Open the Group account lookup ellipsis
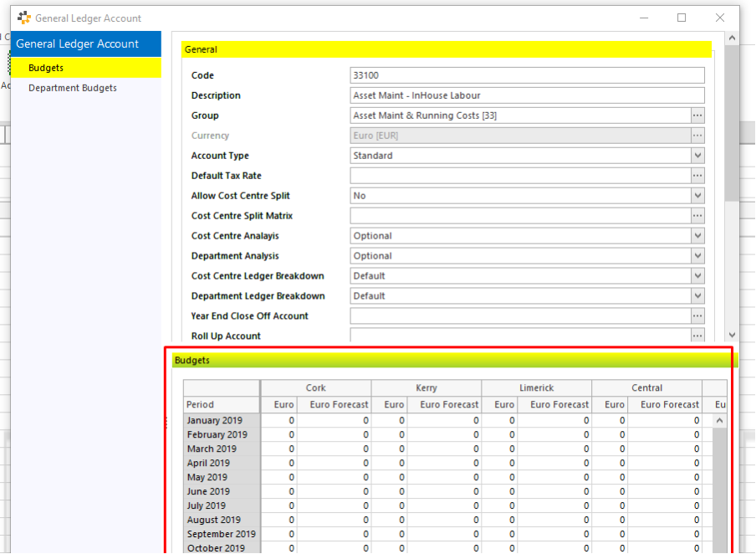The height and width of the screenshot is (554, 756). [697, 115]
